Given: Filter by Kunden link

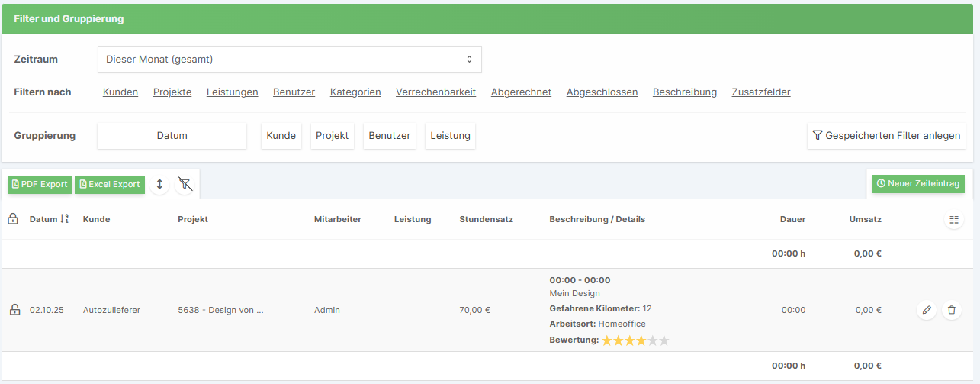Looking at the screenshot, I should (x=120, y=92).
